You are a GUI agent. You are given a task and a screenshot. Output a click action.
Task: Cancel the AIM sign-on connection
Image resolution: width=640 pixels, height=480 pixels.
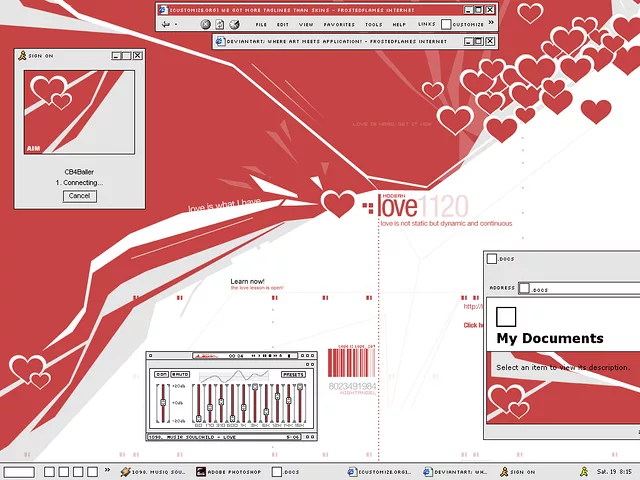[x=79, y=196]
